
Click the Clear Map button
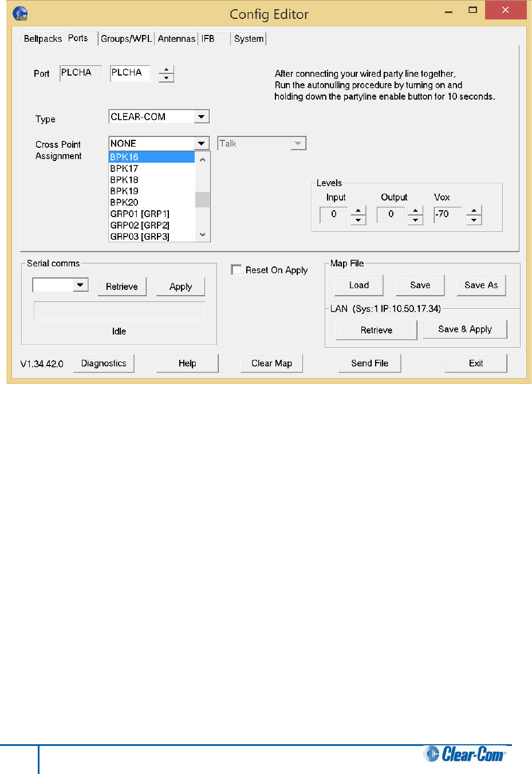click(271, 363)
